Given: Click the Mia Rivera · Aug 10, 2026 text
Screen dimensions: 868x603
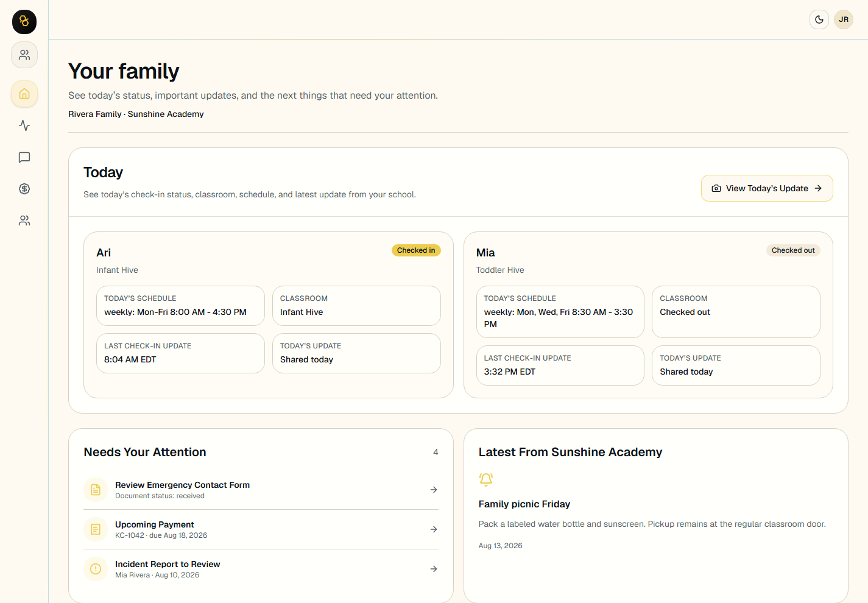Looking at the screenshot, I should pos(157,575).
